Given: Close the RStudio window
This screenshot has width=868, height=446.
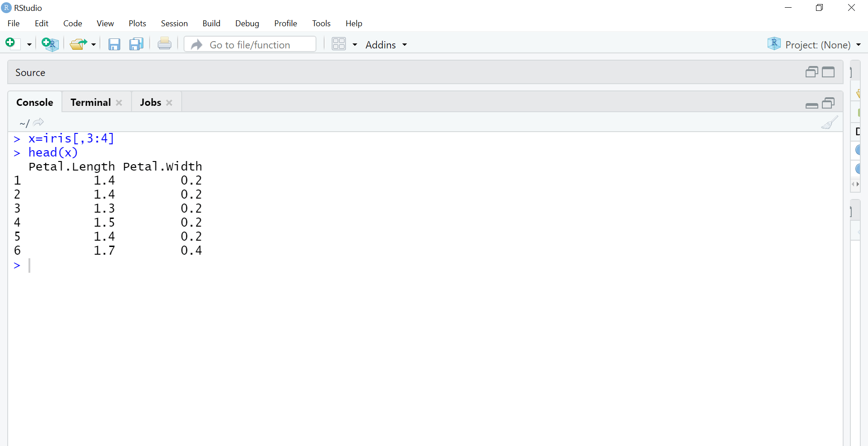Looking at the screenshot, I should [851, 8].
